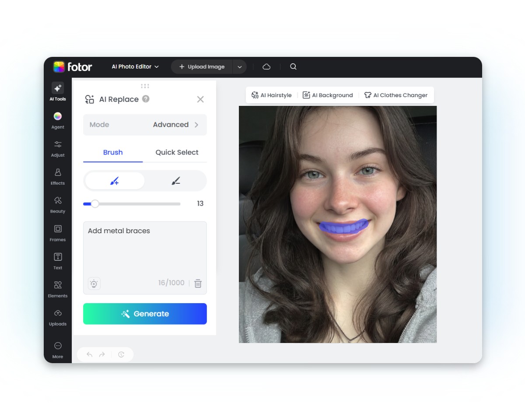Open the Adjust panel
The image size is (525, 420).
pos(58,148)
